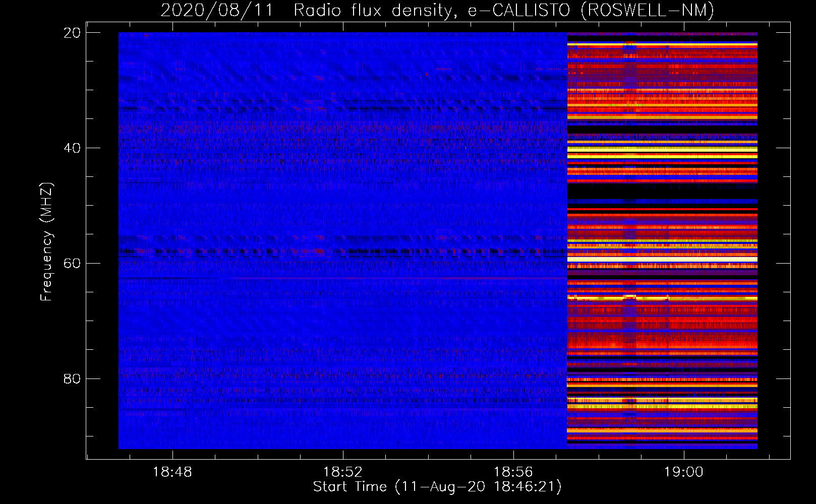816x504 pixels.
Task: Click the plot title 'Radio flux density, e-CALLISTO (ROSWELL-NM)'
Action: coord(504,10)
